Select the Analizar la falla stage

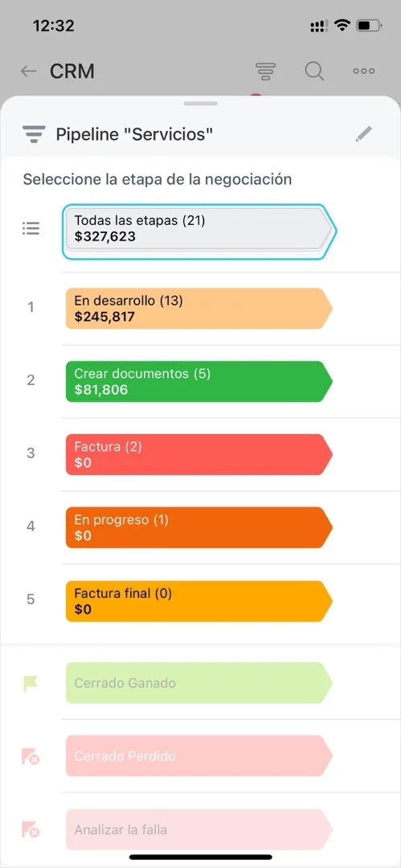199,829
